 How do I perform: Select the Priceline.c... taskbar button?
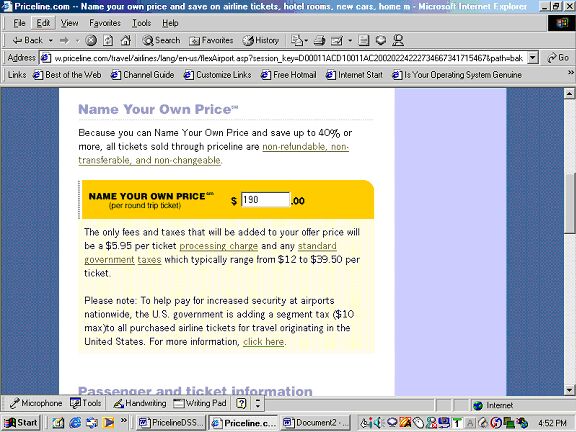pyautogui.click(x=243, y=423)
